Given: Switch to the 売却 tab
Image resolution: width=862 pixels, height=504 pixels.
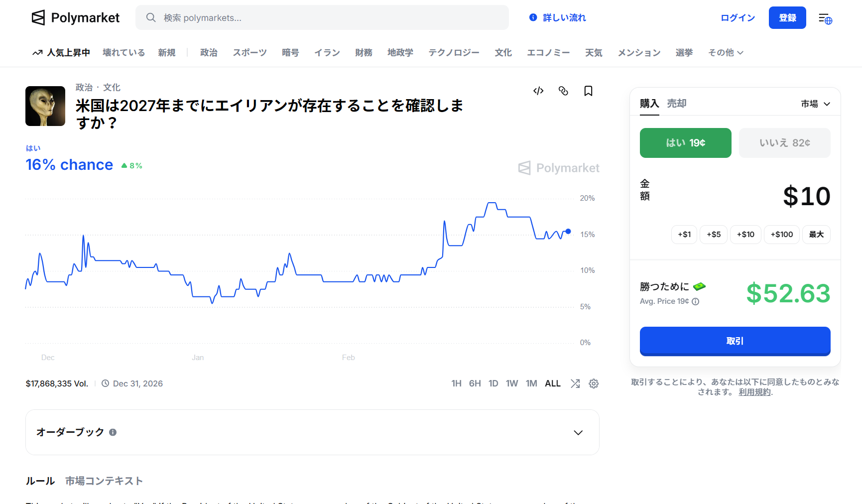Looking at the screenshot, I should [677, 103].
